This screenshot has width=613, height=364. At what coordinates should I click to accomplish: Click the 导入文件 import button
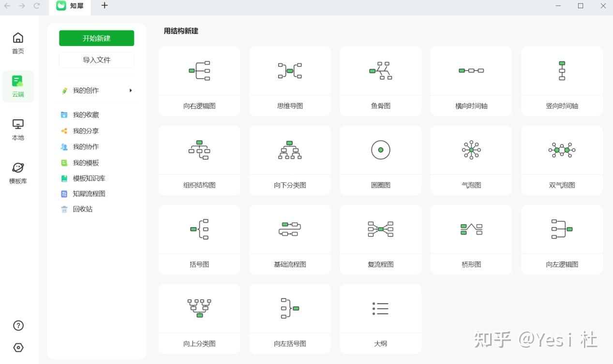(x=97, y=60)
